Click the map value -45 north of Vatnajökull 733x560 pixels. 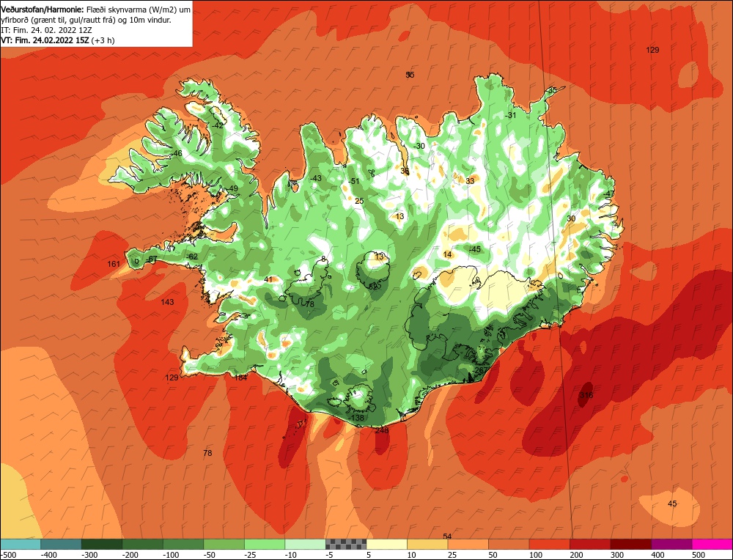(x=474, y=249)
